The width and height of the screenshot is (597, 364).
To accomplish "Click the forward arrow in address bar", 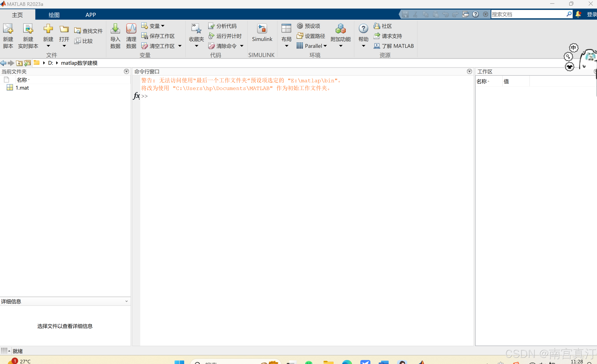I will (11, 63).
